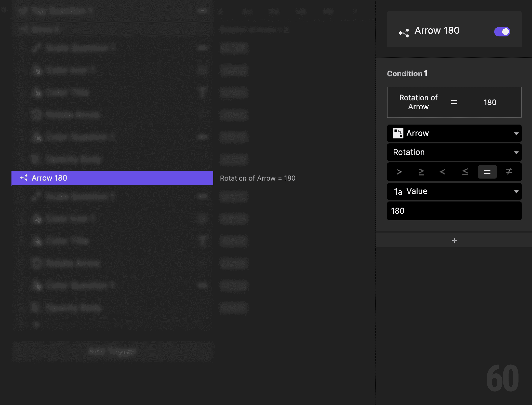Toggle the equals operator in Condition 1
Image resolution: width=532 pixels, height=405 pixels.
point(487,172)
